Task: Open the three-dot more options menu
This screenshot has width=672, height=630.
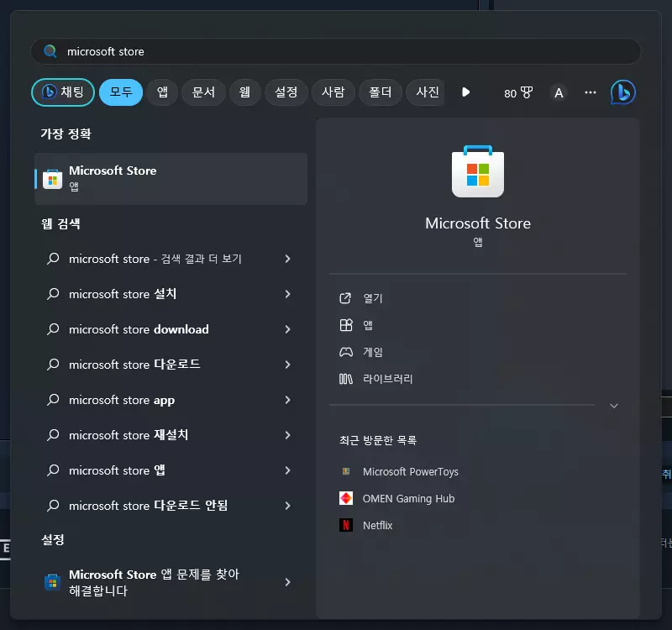Action: (591, 92)
